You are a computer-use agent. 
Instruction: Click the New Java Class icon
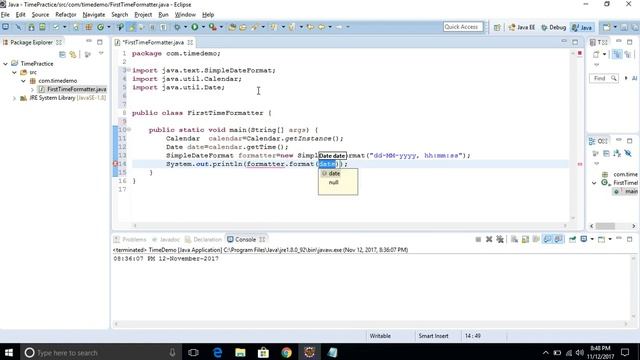[100, 27]
